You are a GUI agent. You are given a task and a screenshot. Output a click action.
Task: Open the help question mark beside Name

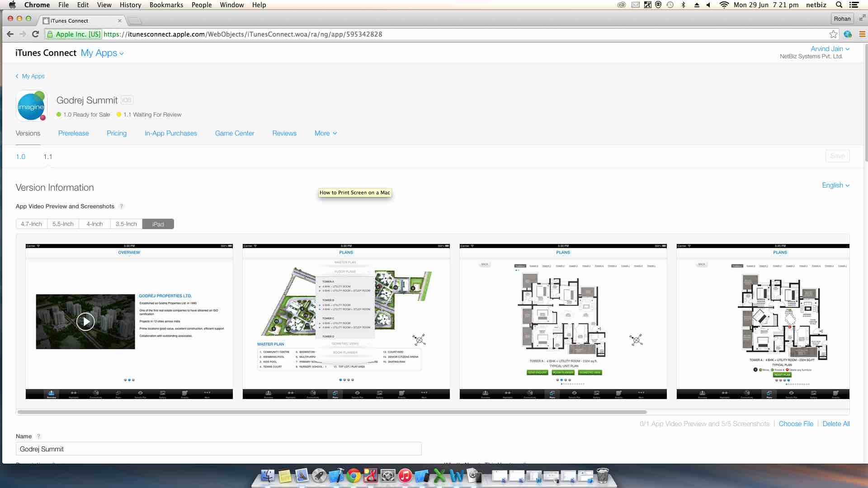pyautogui.click(x=39, y=436)
